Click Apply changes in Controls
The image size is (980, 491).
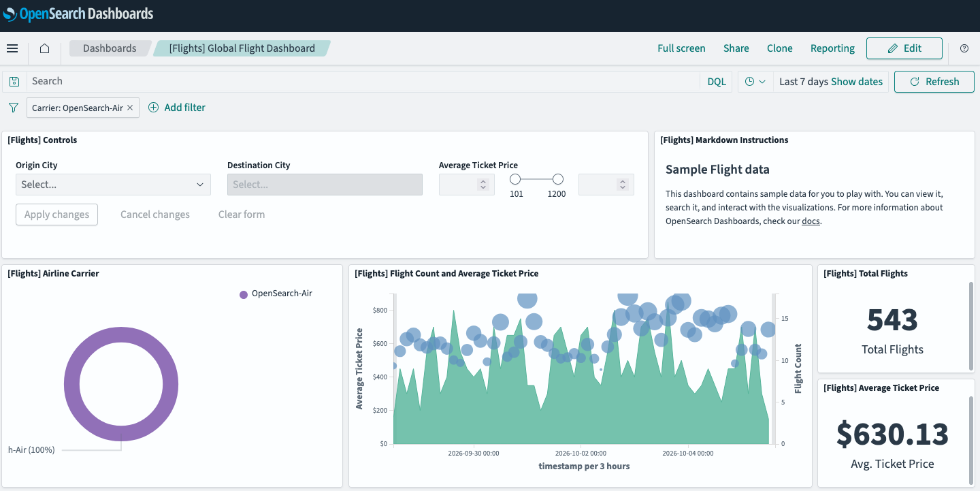coord(57,215)
